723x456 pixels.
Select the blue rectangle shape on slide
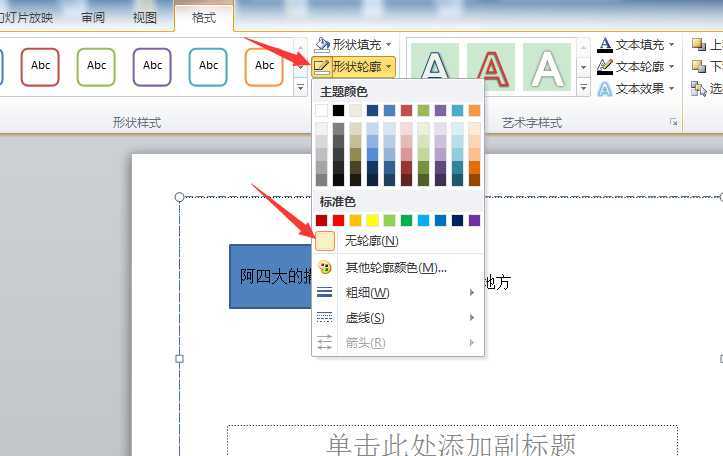coord(270,276)
